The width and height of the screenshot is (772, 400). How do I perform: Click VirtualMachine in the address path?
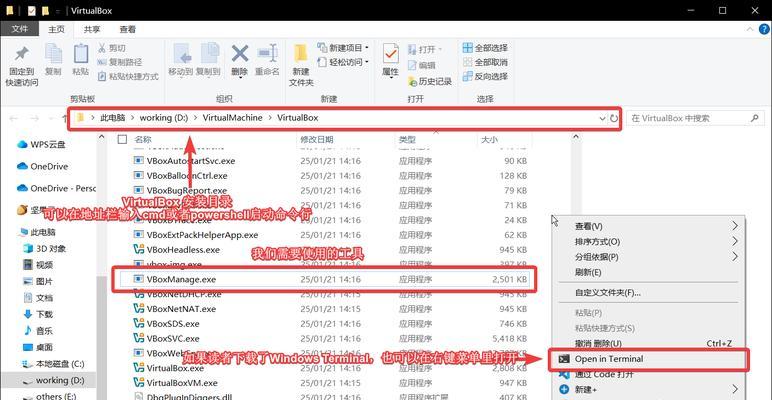tap(232, 118)
